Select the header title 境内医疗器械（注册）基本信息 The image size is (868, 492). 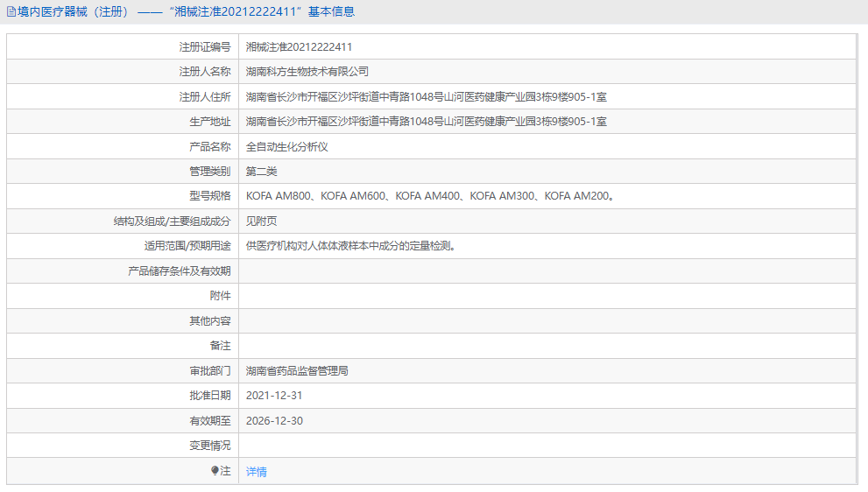(186, 11)
